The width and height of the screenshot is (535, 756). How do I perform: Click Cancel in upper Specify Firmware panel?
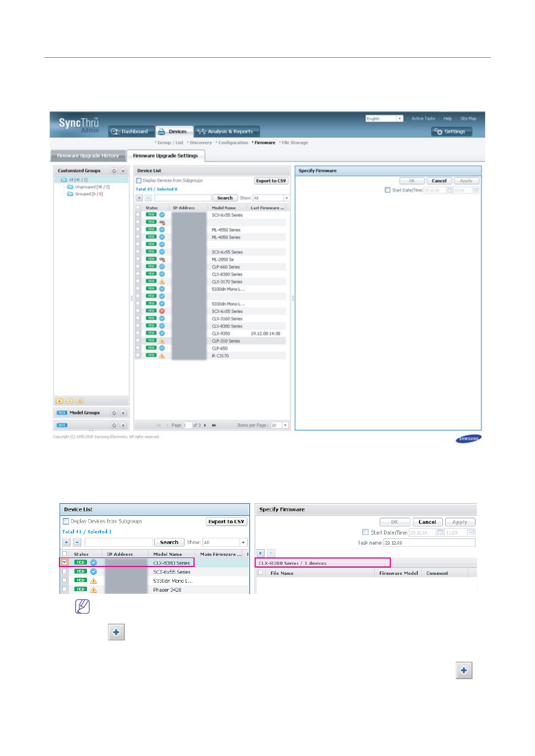tap(439, 181)
